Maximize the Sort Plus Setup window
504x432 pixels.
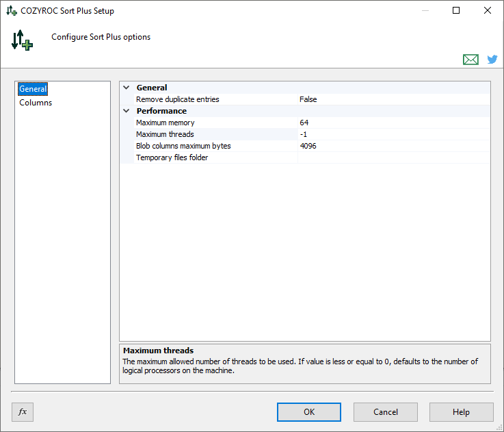click(x=455, y=10)
